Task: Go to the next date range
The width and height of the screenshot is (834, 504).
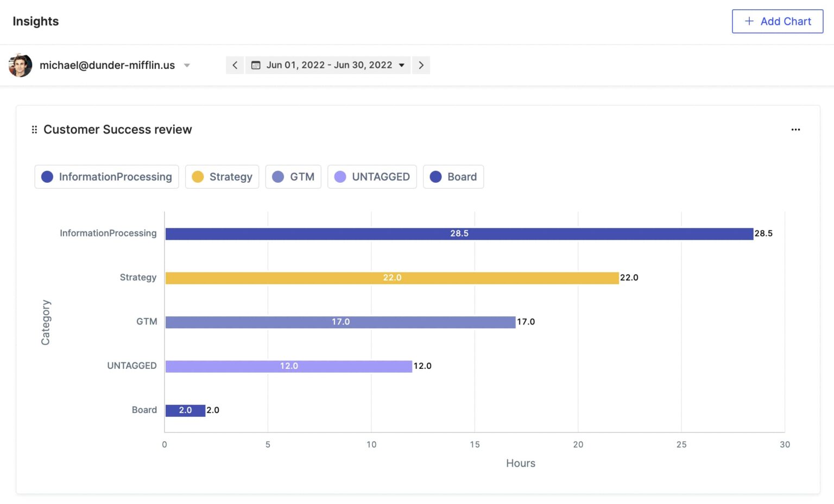Action: click(x=421, y=65)
